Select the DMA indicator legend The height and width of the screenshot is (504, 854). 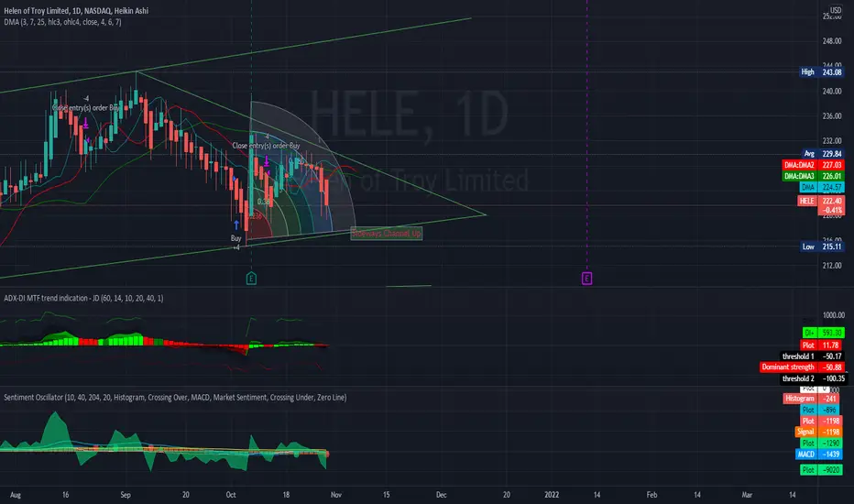[x=62, y=22]
